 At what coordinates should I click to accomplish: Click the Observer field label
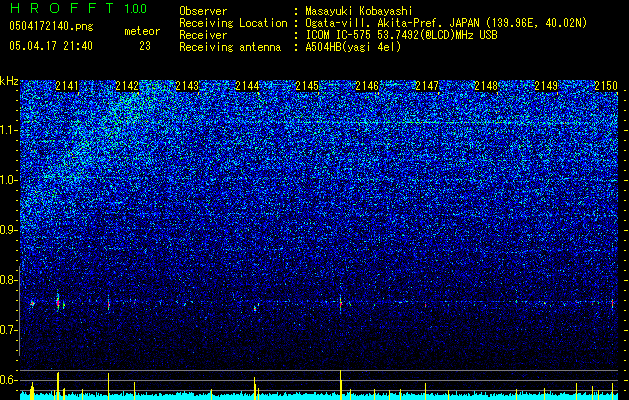click(x=203, y=11)
